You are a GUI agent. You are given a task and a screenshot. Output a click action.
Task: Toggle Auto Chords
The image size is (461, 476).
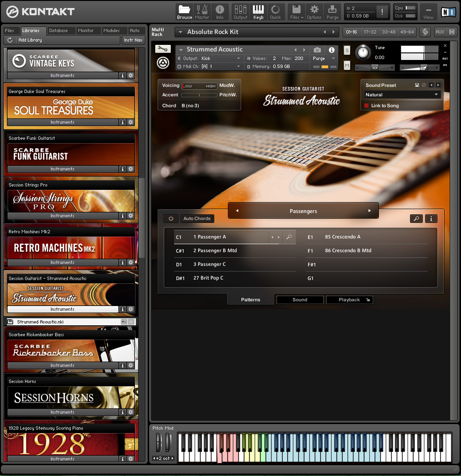(197, 219)
